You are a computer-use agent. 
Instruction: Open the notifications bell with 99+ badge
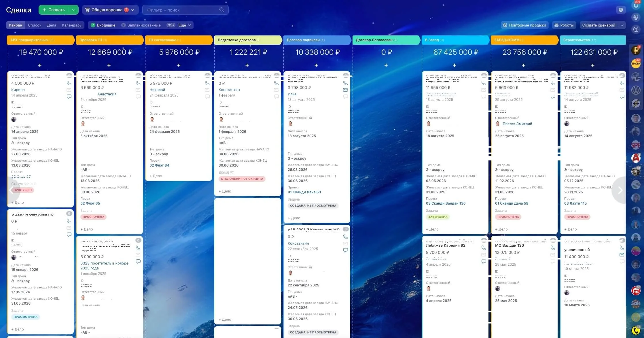(x=636, y=5)
